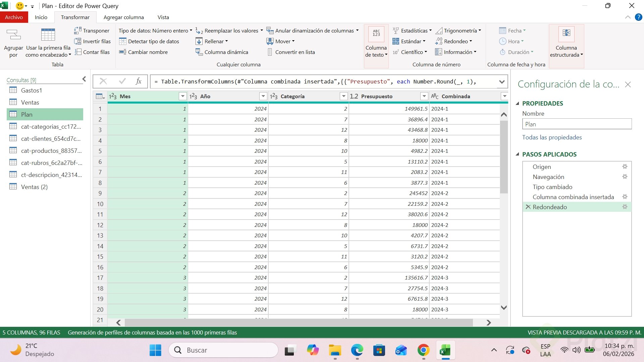Click Detectar tipo de datos icon
This screenshot has width=644, height=362.
(x=122, y=41)
